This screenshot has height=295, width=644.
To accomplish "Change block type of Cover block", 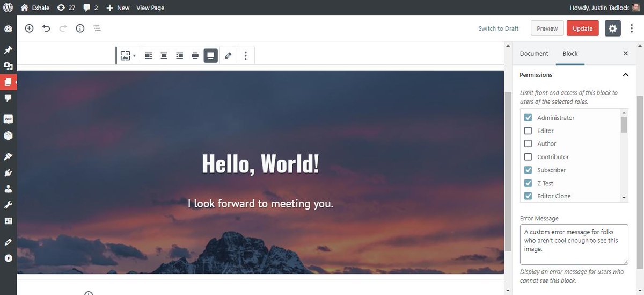I will point(128,55).
